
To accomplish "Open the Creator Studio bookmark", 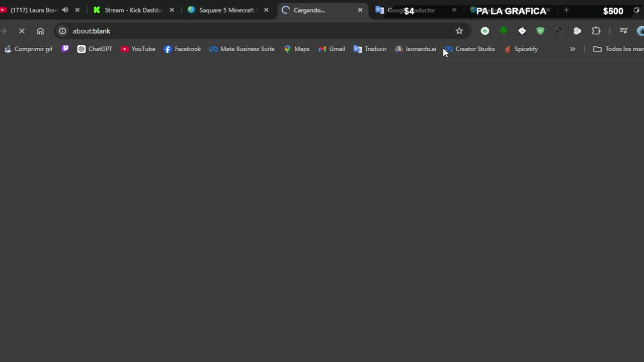I will 470,49.
